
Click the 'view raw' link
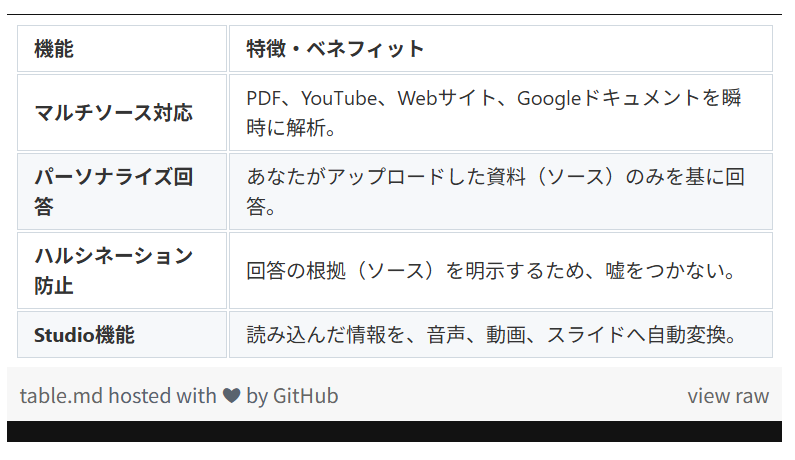pyautogui.click(x=728, y=396)
